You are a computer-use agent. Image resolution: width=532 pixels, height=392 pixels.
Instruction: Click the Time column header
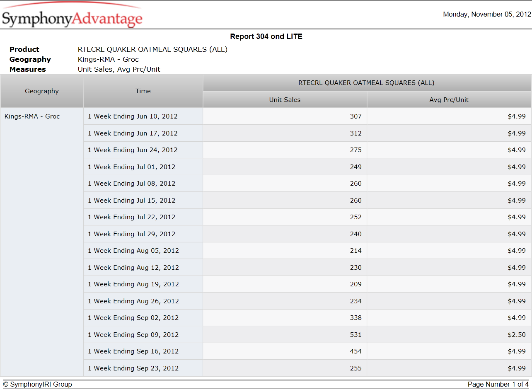tap(143, 91)
